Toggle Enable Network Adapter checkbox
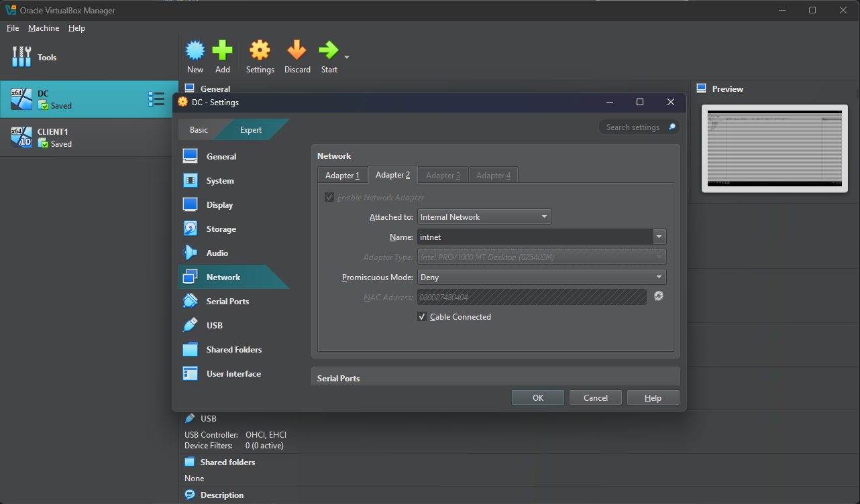This screenshot has width=860, height=504. [329, 197]
